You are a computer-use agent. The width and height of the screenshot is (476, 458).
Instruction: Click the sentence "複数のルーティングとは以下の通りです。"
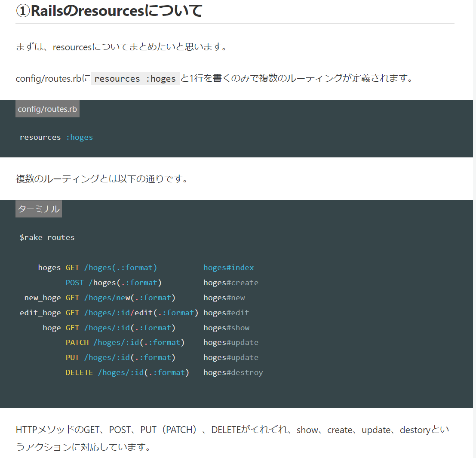[102, 178]
